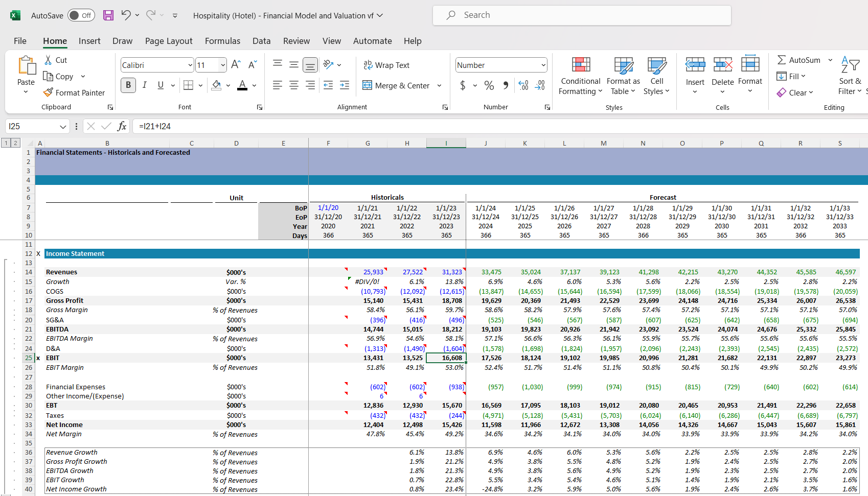Click the Format Painter brush
The height and width of the screenshot is (496, 868).
[x=48, y=92]
